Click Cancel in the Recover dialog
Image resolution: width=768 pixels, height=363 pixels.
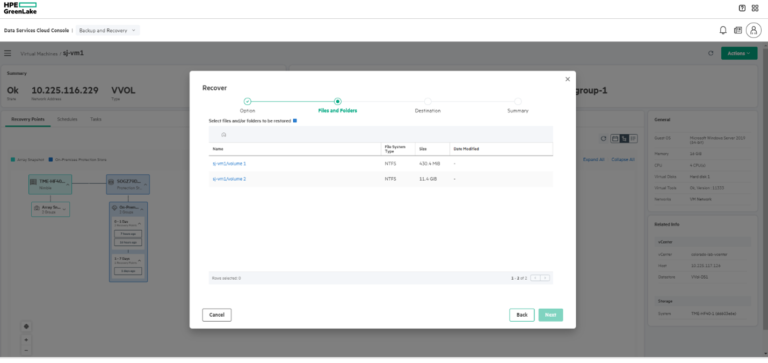[x=216, y=315]
